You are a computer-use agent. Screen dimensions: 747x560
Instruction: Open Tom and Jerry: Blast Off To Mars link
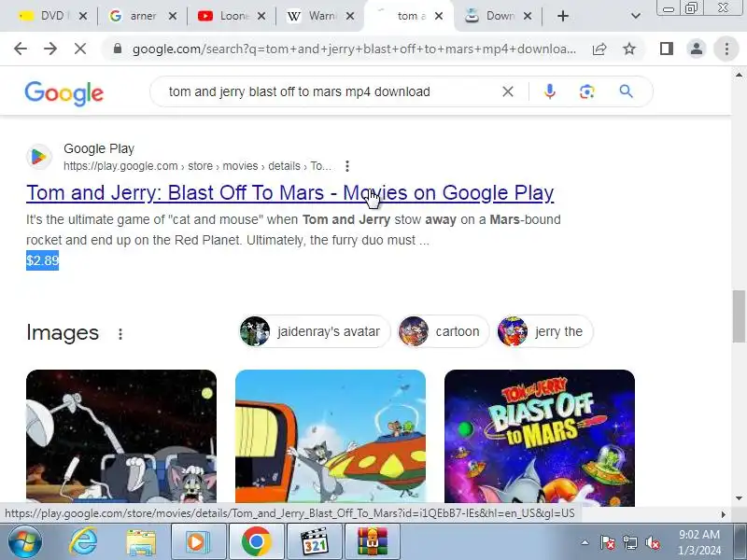(x=289, y=193)
